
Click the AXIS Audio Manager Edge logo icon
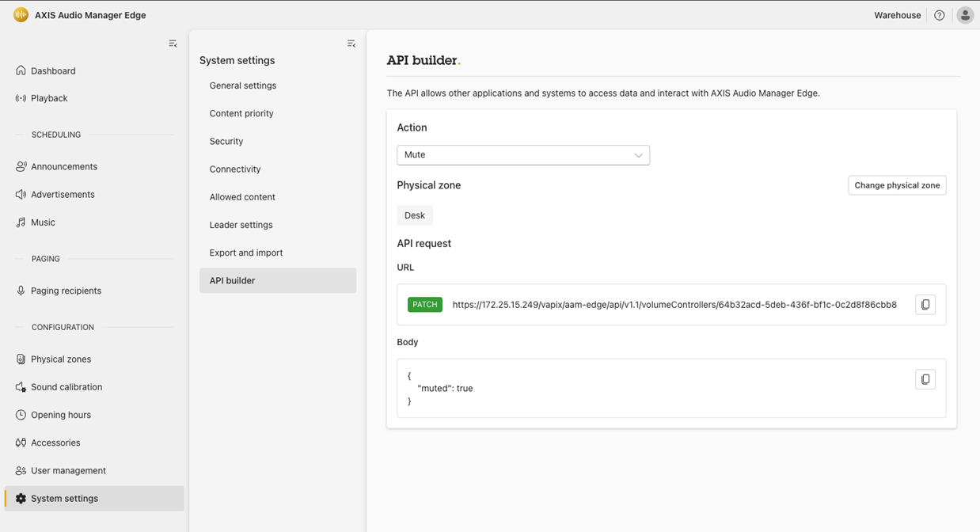21,15
